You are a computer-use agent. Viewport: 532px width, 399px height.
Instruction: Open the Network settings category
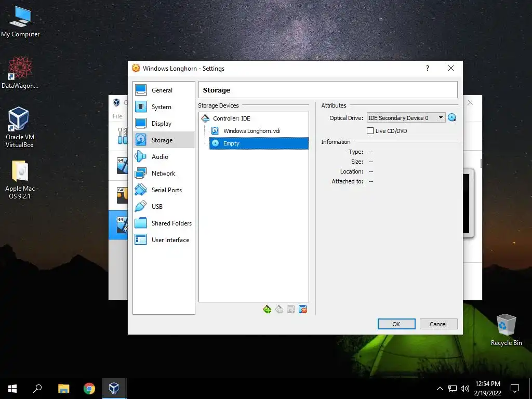coord(164,173)
